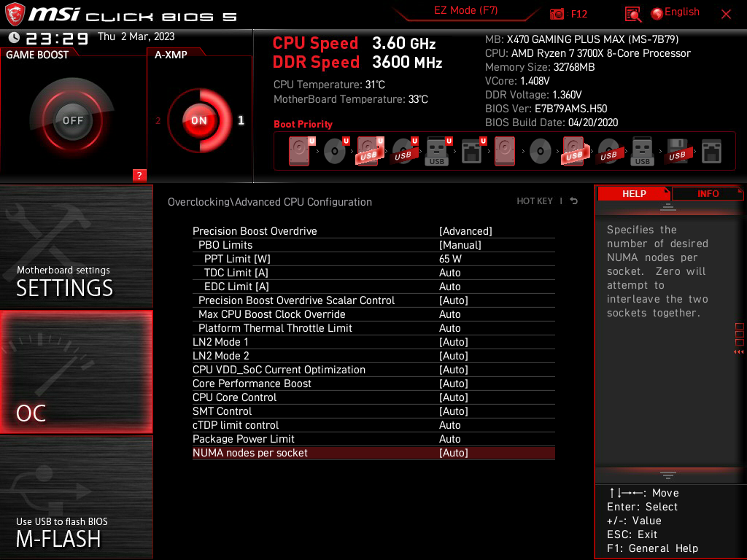The height and width of the screenshot is (560, 747).
Task: Select the UEFI network boot icon
Action: coord(473,152)
